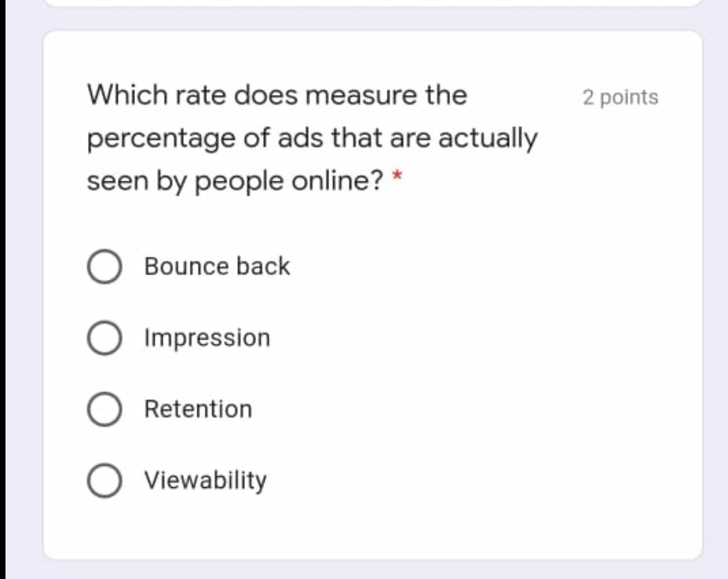Click the empty circle next to Viewability
This screenshot has height=579, width=728.
pyautogui.click(x=104, y=481)
